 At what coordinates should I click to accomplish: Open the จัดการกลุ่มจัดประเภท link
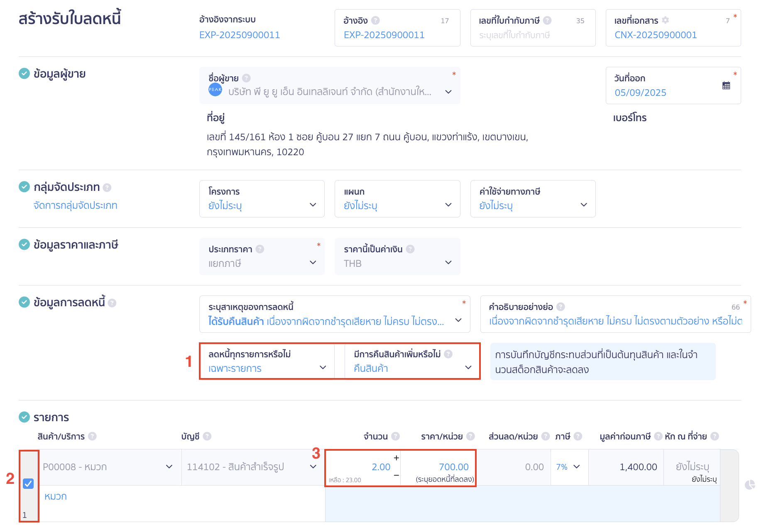coord(76,205)
